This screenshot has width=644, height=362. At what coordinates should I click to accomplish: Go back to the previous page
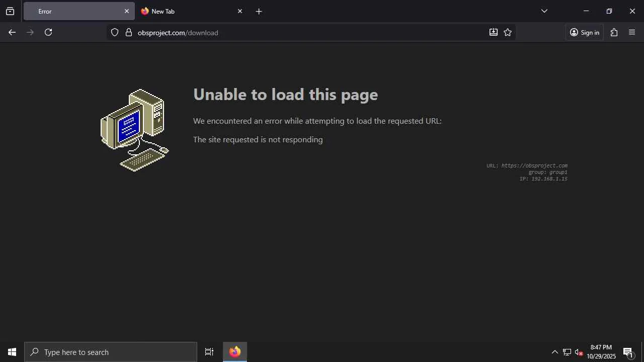(x=12, y=32)
